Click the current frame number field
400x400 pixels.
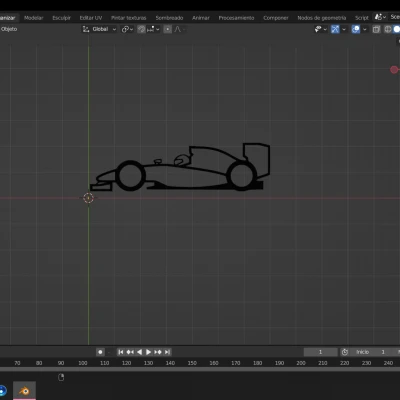[x=321, y=352]
